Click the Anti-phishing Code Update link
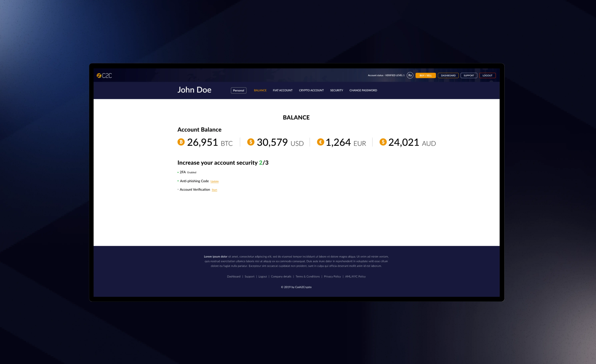This screenshot has height=364, width=596. [x=214, y=181]
